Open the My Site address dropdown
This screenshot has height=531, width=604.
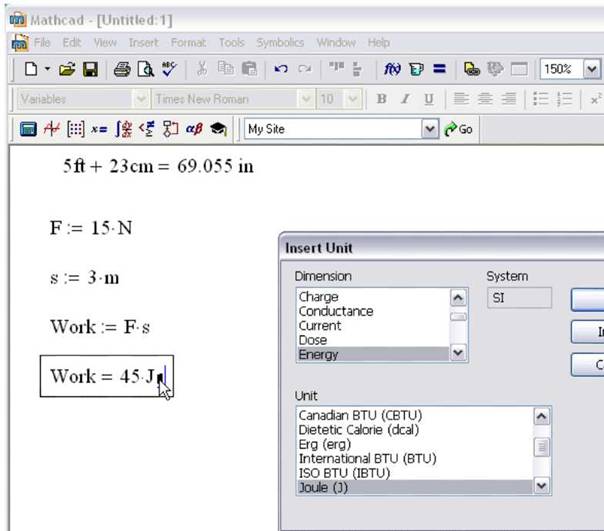430,129
